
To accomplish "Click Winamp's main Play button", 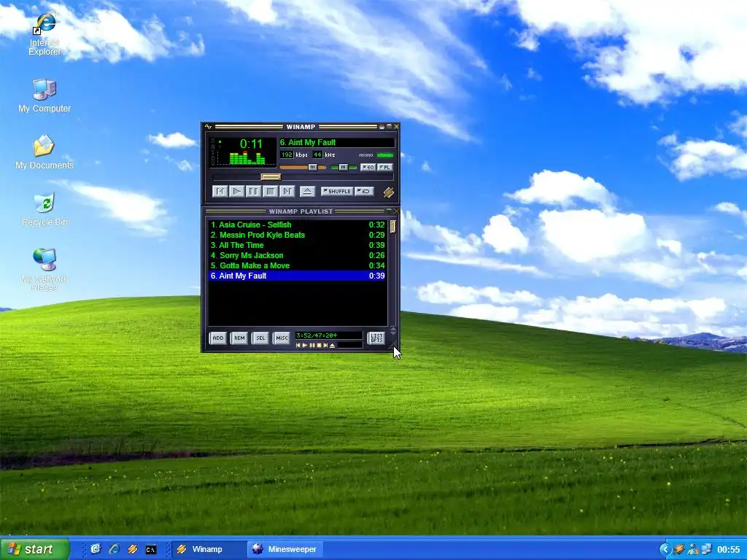I will pos(237,192).
